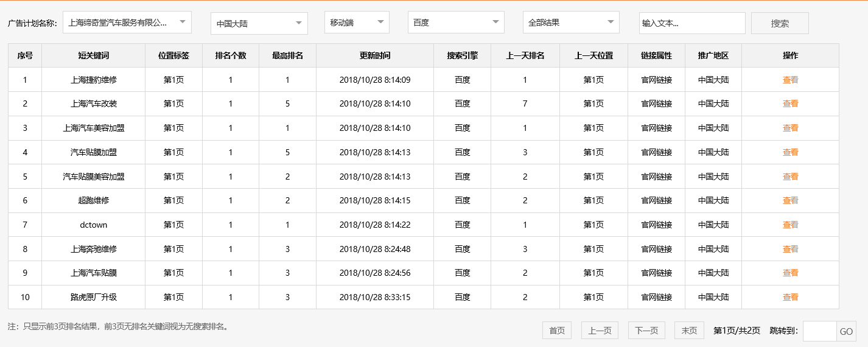
Task: Click the 短关键词 column header
Action: 93,55
